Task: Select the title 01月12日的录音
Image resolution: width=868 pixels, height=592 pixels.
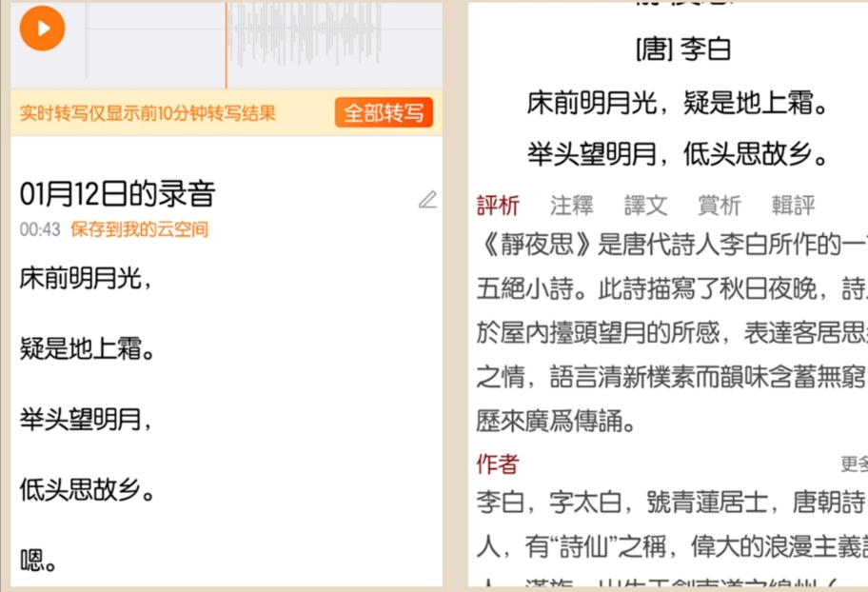Action: tap(117, 194)
